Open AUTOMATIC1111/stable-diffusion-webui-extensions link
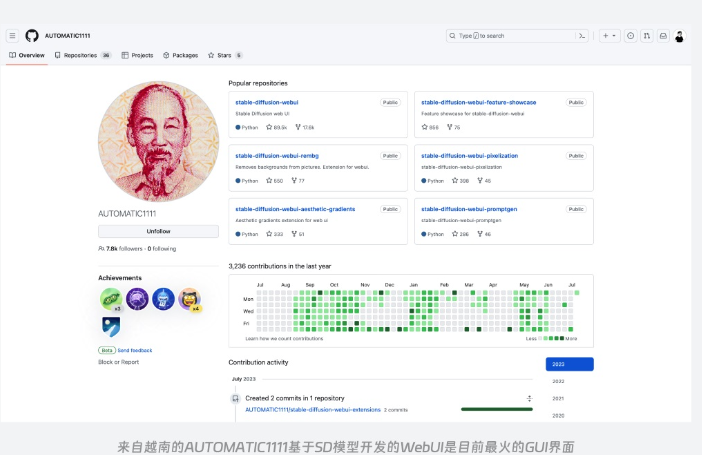Image resolution: width=702 pixels, height=455 pixels. 313,410
